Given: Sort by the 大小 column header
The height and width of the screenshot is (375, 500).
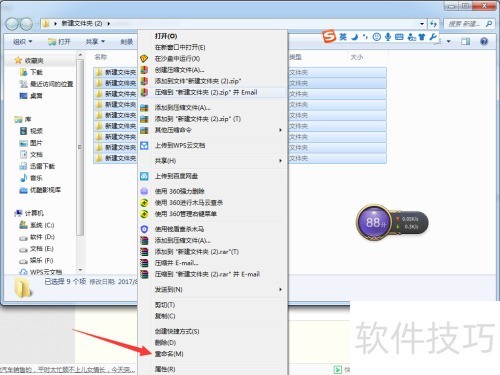Looking at the screenshot, I should [x=356, y=57].
